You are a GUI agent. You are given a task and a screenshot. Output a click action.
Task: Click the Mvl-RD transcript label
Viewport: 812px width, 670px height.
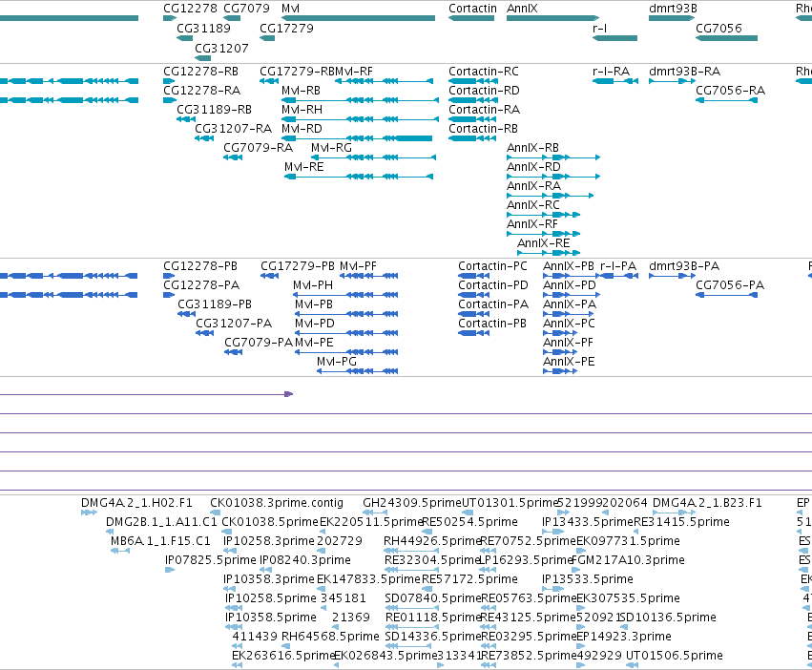pyautogui.click(x=302, y=129)
